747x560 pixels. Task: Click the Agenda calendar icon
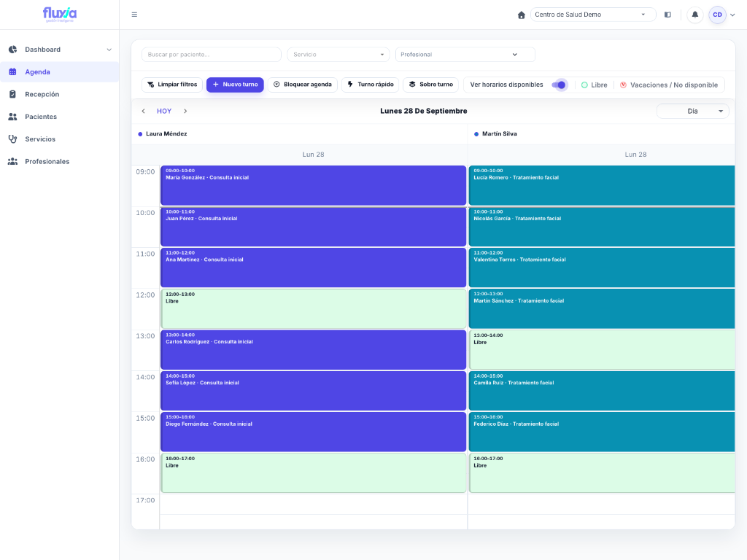pos(13,72)
